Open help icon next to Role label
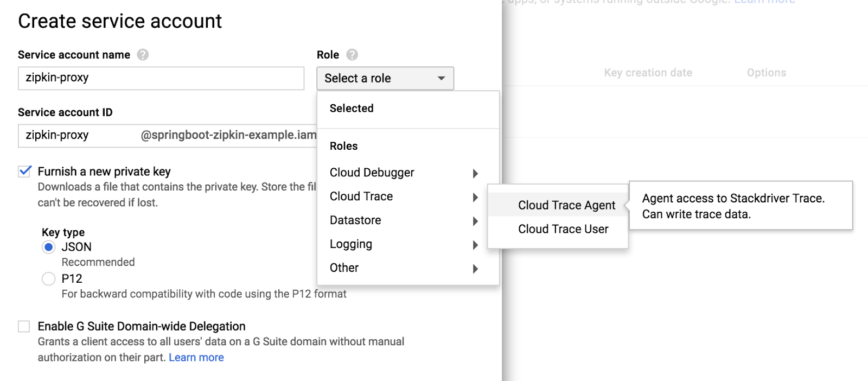 352,55
